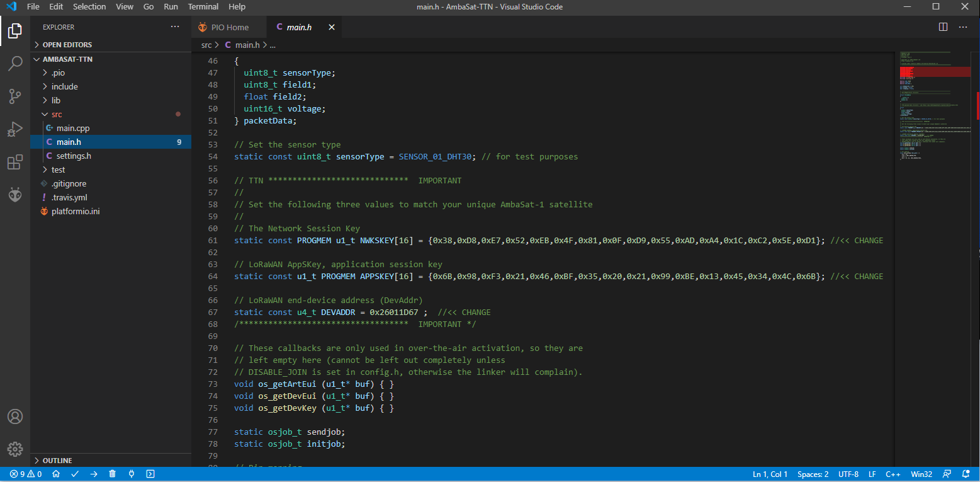980x482 pixels.
Task: Click the errors and warnings status indicator
Action: [x=26, y=474]
